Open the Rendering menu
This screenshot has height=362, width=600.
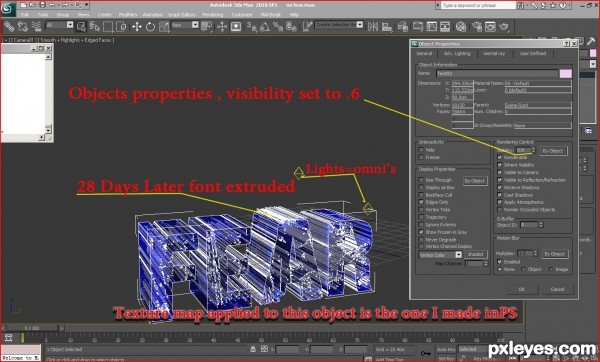[212, 15]
